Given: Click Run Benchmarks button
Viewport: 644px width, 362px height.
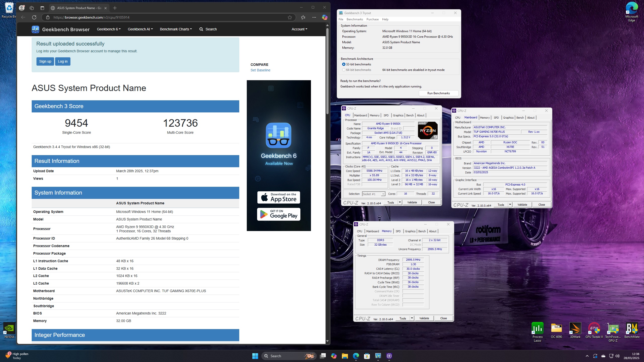Looking at the screenshot, I should [x=438, y=93].
